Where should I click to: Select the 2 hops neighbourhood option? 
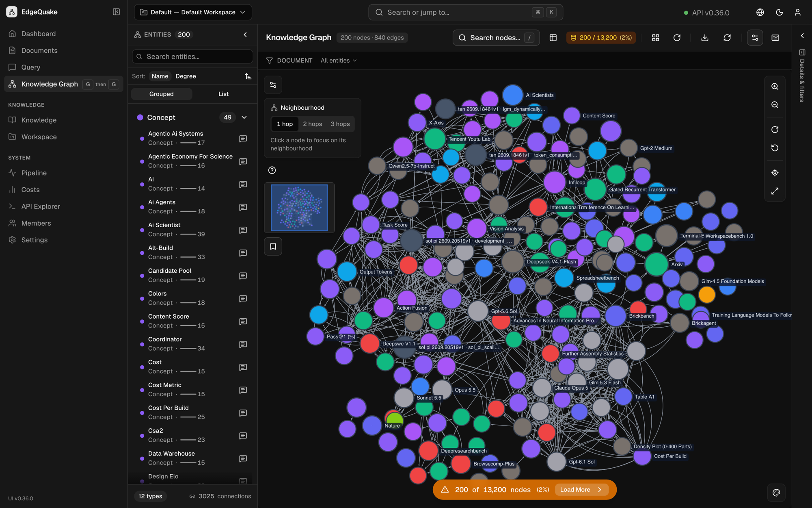click(312, 124)
